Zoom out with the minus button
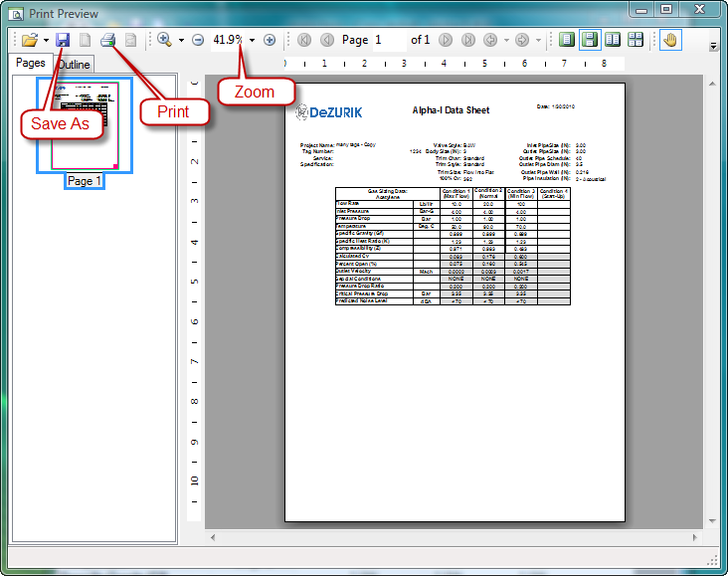Viewport: 728px width, 576px height. [x=198, y=40]
